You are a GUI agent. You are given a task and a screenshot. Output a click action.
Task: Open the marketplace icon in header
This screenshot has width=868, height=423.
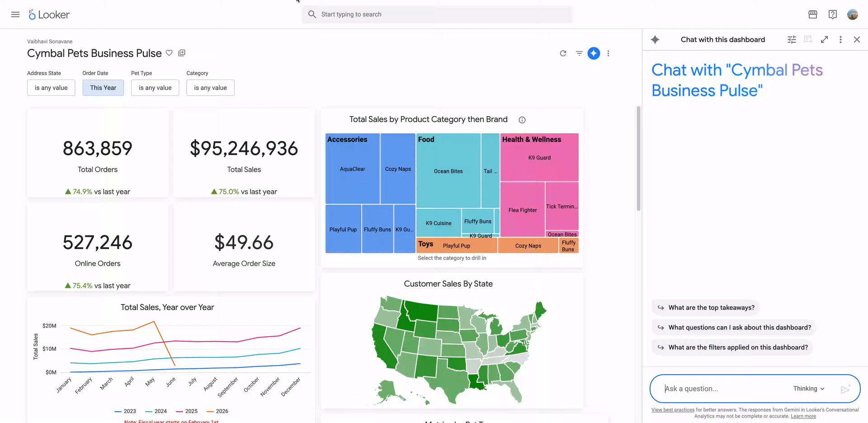(x=813, y=14)
